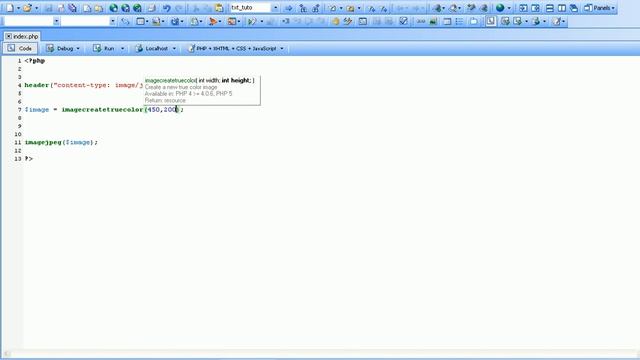Click the checkmark box icon in second toolbar

(x=403, y=21)
